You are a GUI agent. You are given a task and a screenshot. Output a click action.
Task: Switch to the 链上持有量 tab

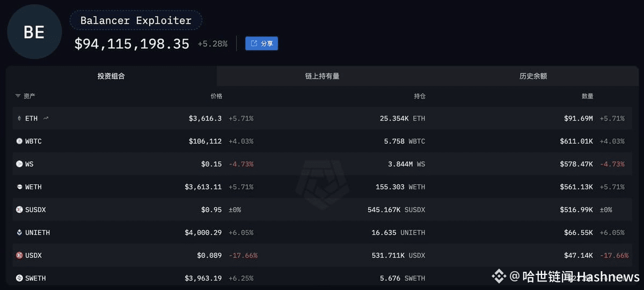(322, 76)
